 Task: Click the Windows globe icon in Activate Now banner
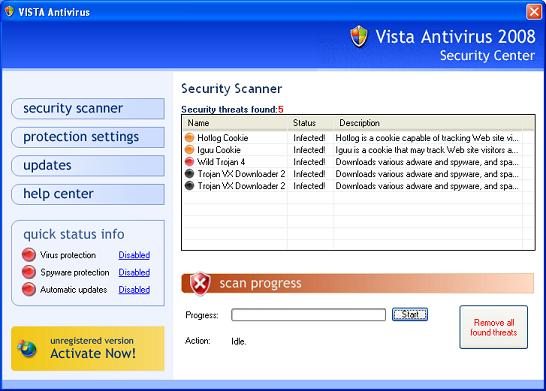pyautogui.click(x=27, y=348)
